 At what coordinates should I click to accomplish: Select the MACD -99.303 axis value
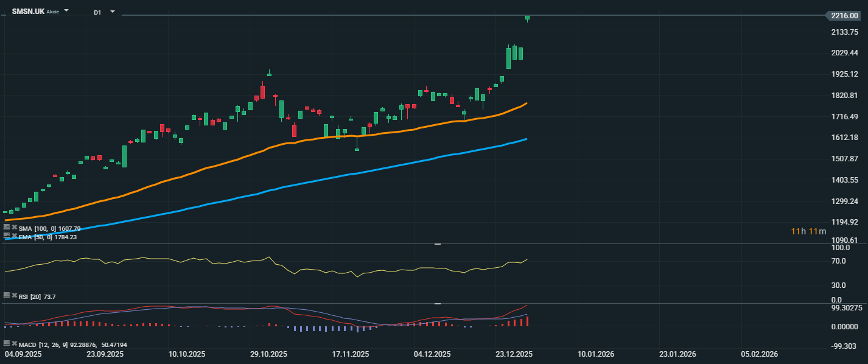click(x=845, y=346)
